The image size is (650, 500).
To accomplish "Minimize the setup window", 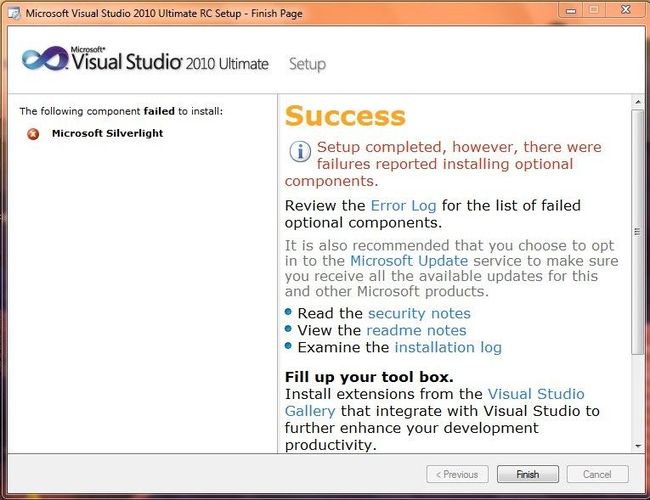I will (x=571, y=10).
